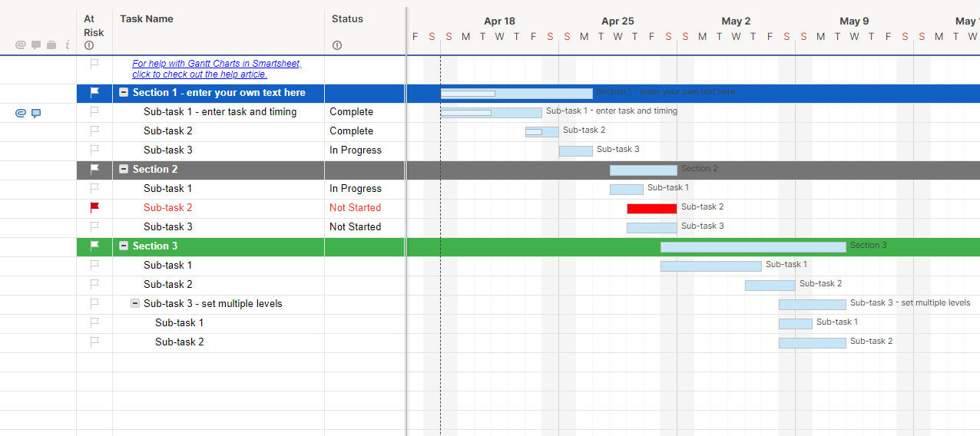Toggle the At Risk flag for Section 1 row
This screenshot has height=436, width=980.
pos(94,93)
